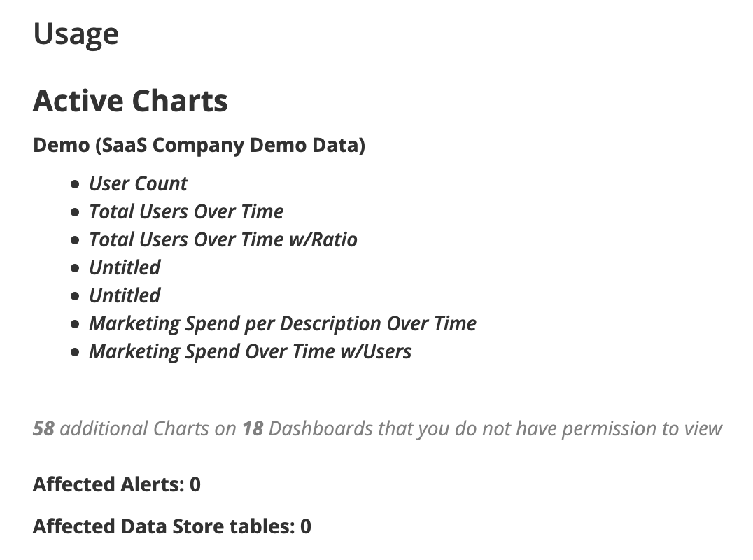Click the Active Charts section heading

pyautogui.click(x=130, y=101)
